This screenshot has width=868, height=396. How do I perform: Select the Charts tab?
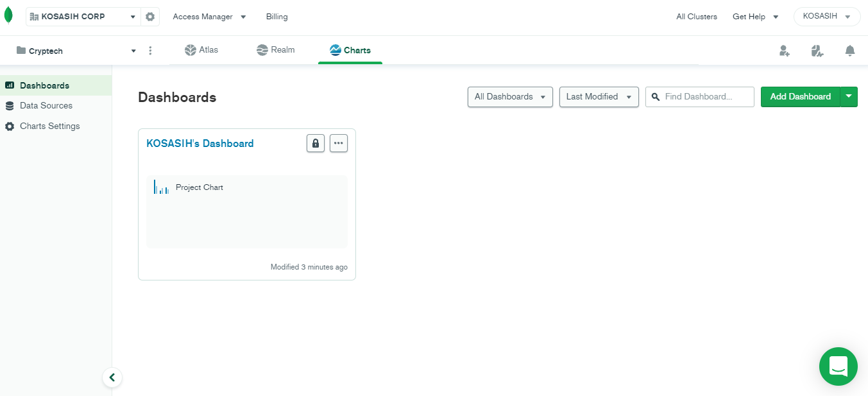point(350,50)
